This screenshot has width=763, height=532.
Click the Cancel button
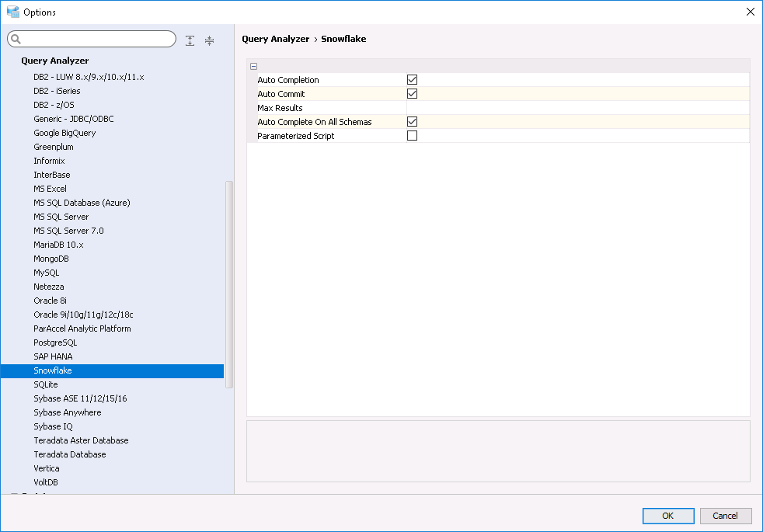coord(726,516)
